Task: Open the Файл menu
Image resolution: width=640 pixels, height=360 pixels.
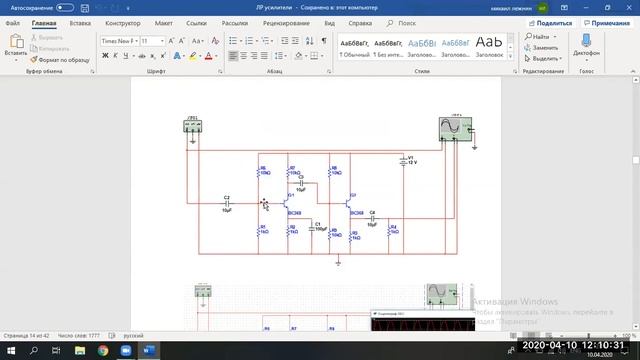Action: tap(13, 23)
